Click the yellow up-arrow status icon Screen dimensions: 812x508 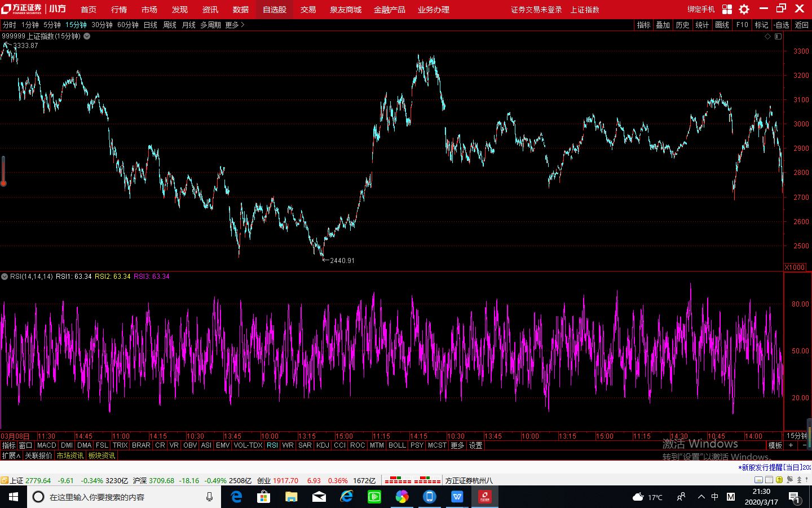pos(779,480)
